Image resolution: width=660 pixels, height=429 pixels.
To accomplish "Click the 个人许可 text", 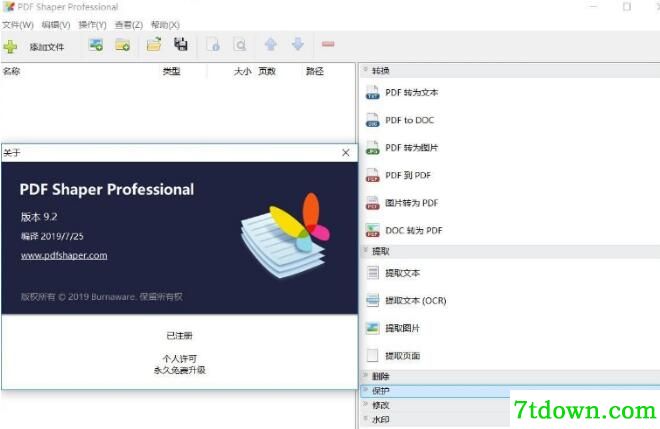I will [x=180, y=359].
